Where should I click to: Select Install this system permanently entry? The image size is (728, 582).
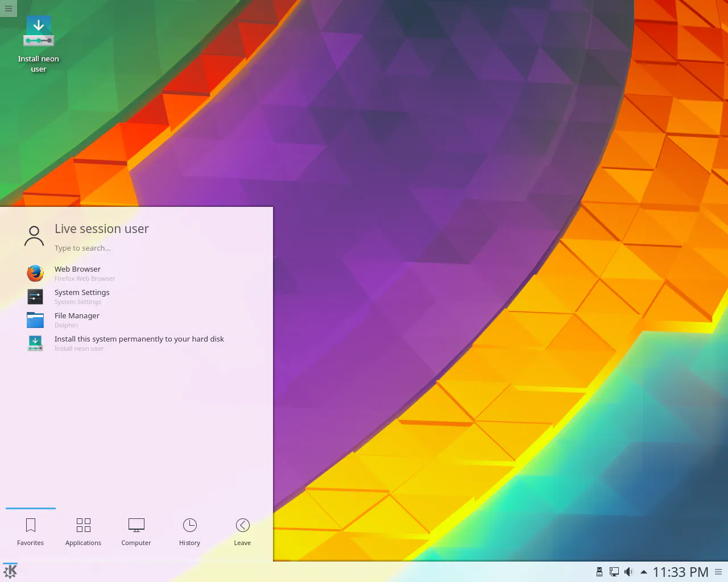(x=139, y=339)
